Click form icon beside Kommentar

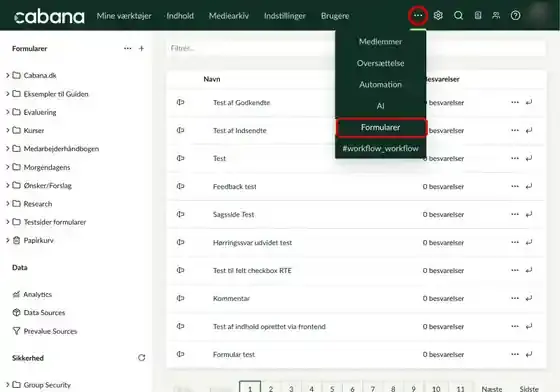(x=180, y=298)
